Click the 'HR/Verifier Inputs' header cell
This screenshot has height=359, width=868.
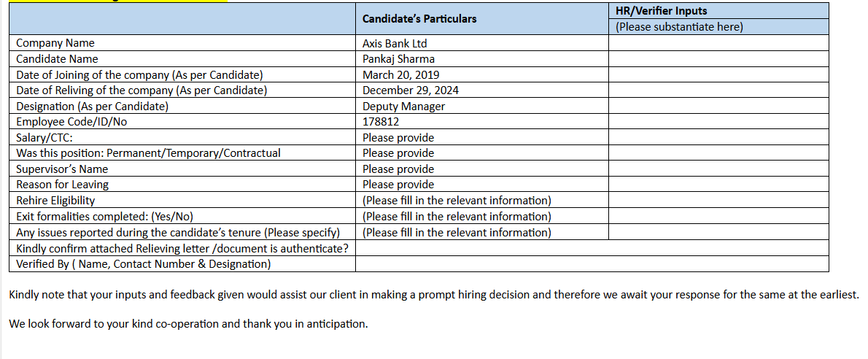(x=661, y=11)
